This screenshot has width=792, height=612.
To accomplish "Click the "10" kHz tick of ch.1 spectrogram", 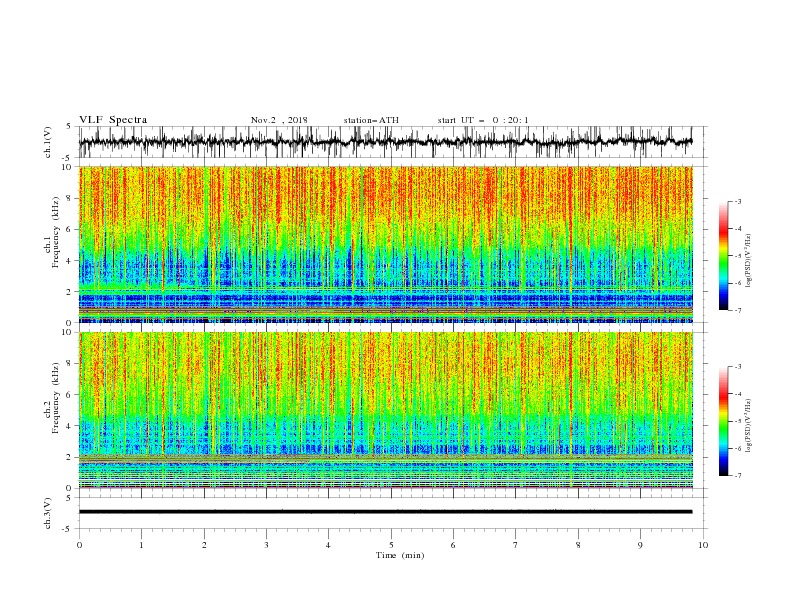I will pyautogui.click(x=66, y=167).
